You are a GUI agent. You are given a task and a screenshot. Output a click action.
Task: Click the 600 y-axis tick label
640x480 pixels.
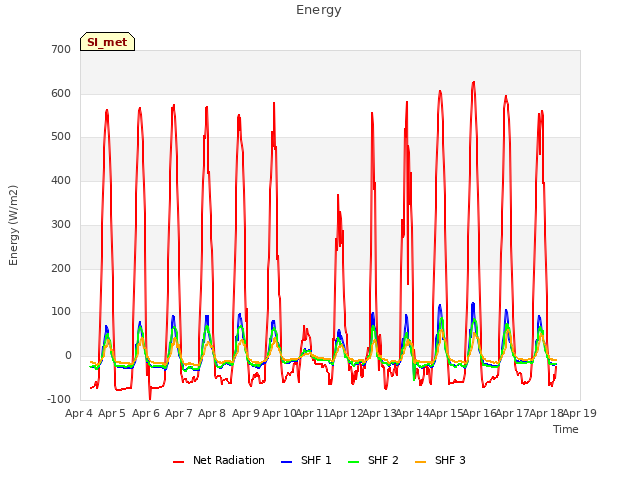pyautogui.click(x=61, y=94)
